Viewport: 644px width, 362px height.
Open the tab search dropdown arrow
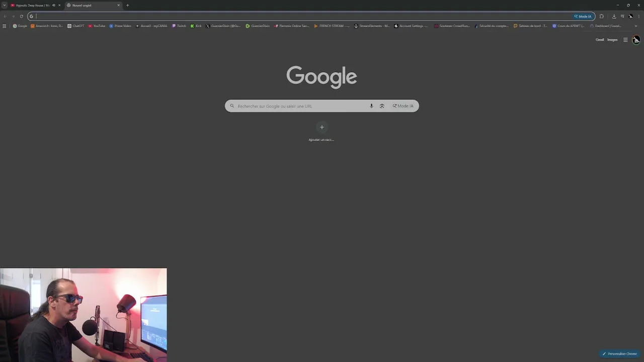tap(4, 5)
